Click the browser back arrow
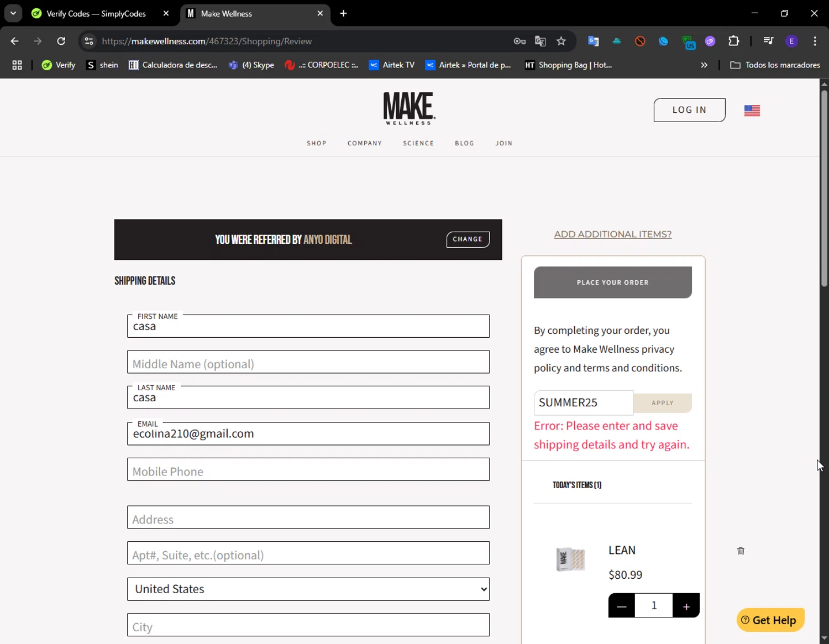This screenshot has width=829, height=644. [x=15, y=41]
